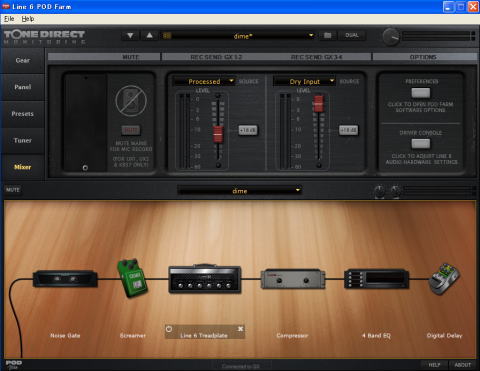Select the Noise Gate rack unit

[x=65, y=279]
